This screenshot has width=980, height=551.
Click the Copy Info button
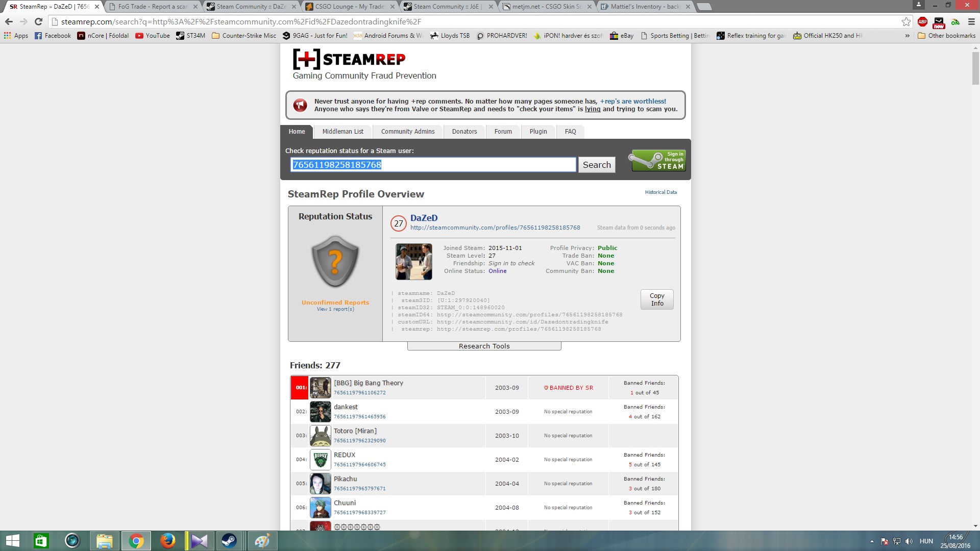click(x=657, y=299)
